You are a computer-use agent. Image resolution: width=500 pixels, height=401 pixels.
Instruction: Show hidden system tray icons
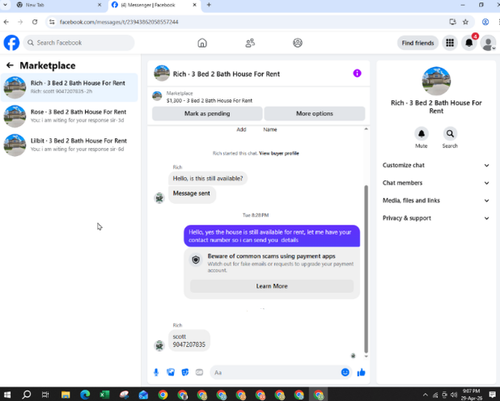pyautogui.click(x=425, y=395)
